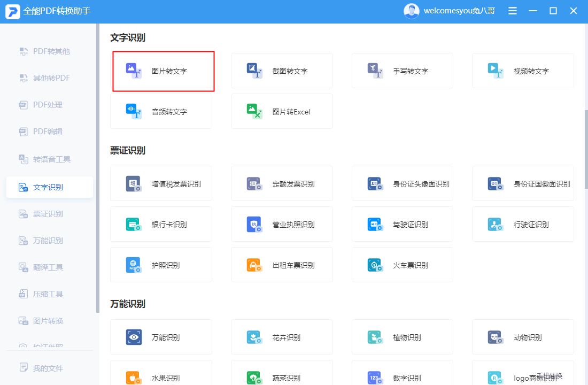The height and width of the screenshot is (385, 588).
Task: Open the 火车票识别 train ticket tool
Action: (x=403, y=265)
